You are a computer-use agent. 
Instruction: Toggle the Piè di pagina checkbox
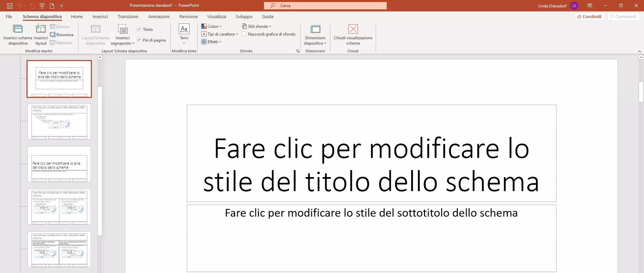139,40
